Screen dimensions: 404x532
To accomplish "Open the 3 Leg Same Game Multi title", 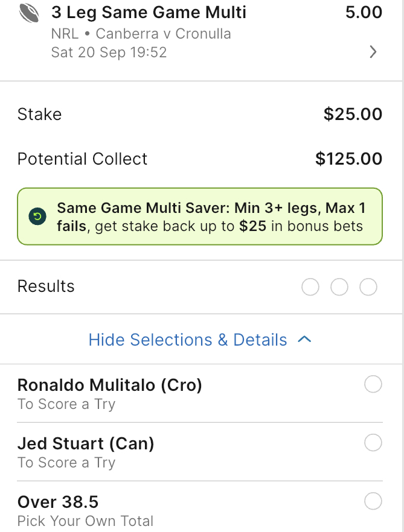I will [149, 13].
